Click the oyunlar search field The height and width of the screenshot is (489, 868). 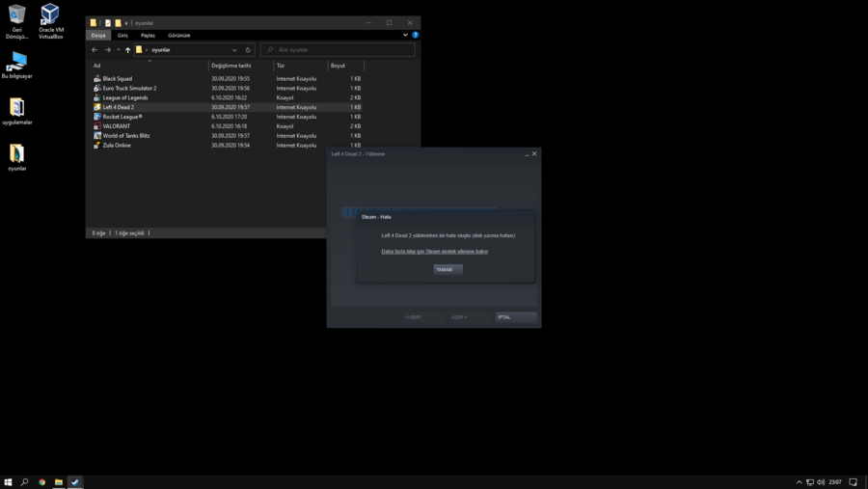[x=338, y=50]
